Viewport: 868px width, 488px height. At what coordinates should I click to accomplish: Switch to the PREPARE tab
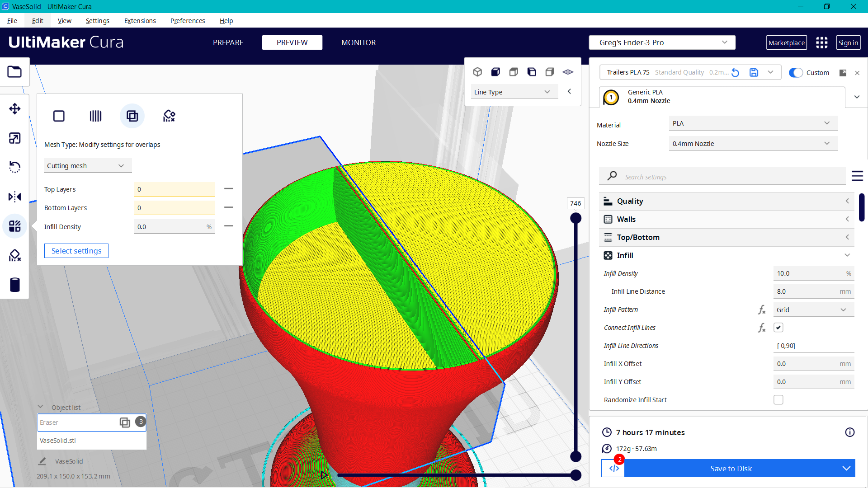228,42
